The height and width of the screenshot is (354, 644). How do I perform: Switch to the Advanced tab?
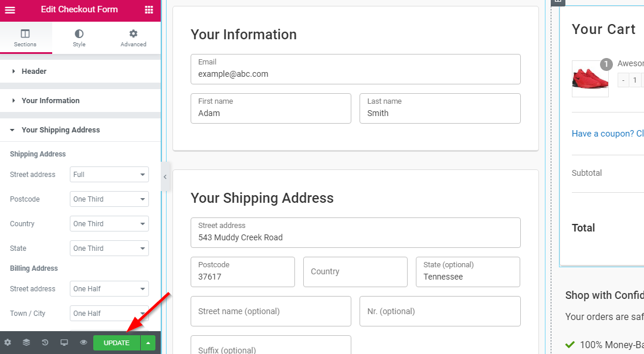pos(133,38)
